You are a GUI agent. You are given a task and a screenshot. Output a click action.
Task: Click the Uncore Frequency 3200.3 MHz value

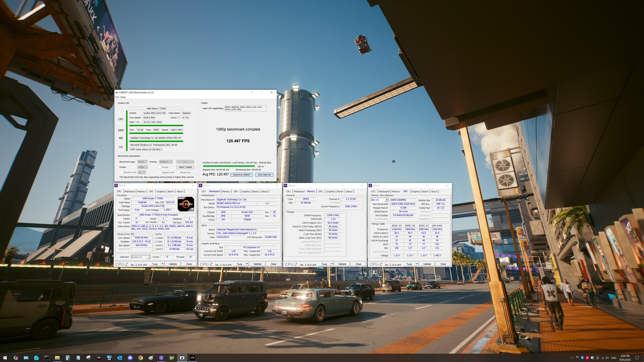tap(351, 207)
